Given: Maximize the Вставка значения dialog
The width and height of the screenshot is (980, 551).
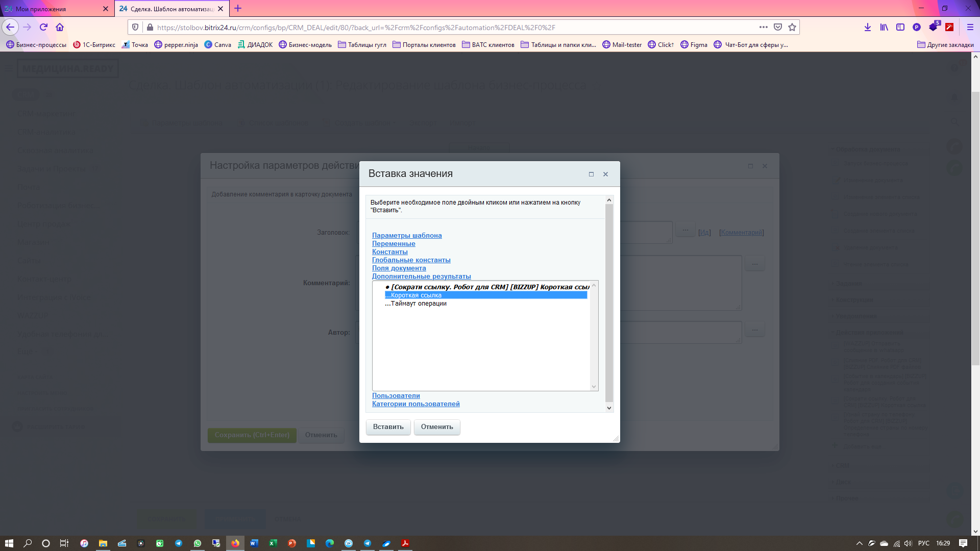Looking at the screenshot, I should pos(591,174).
